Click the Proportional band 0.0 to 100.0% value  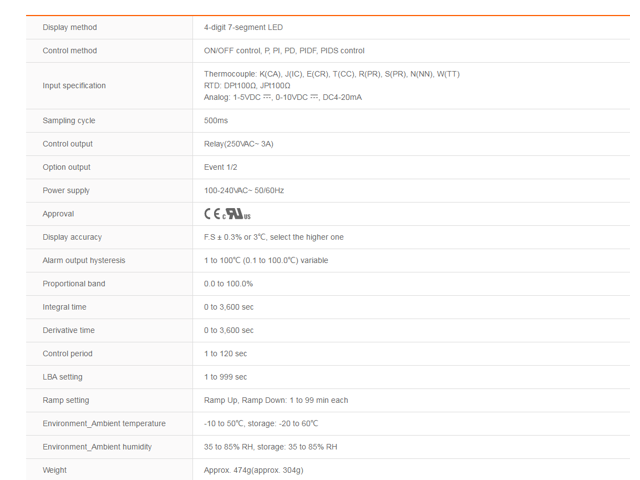[x=229, y=284]
